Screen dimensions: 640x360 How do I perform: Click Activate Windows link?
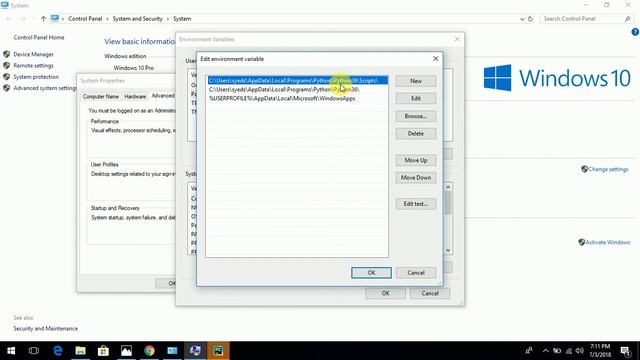click(x=608, y=242)
